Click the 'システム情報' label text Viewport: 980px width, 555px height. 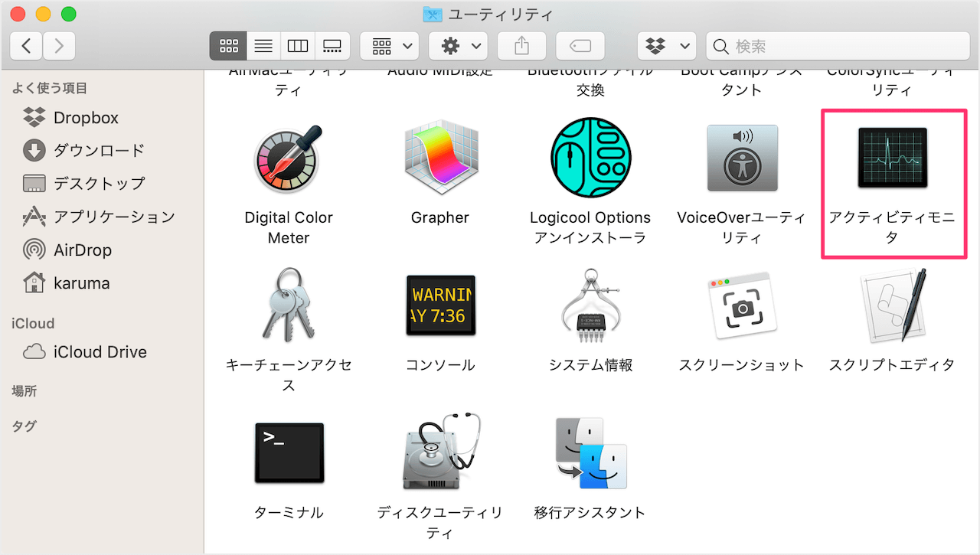tap(590, 365)
